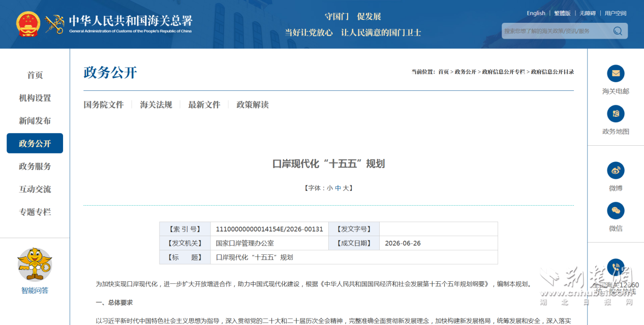The width and height of the screenshot is (644, 325).
Task: Switch to 繁體版 traditional Chinese
Action: [x=562, y=13]
